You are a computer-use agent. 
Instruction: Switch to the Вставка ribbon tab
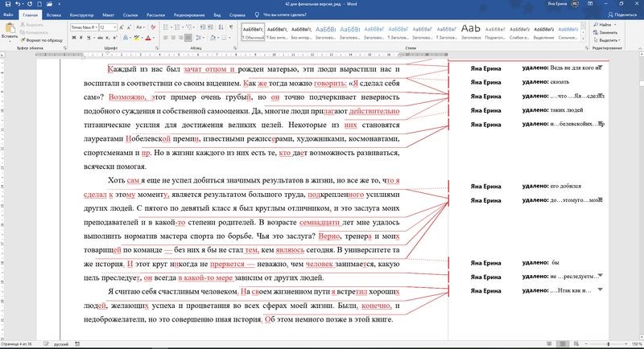coord(54,14)
